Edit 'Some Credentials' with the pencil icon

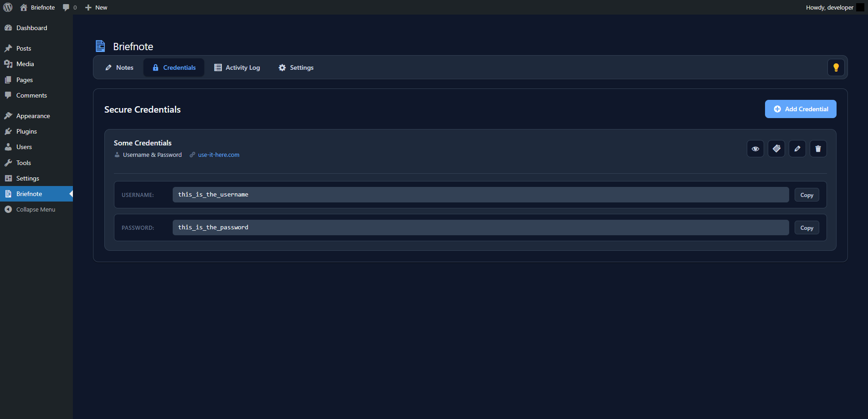click(x=797, y=149)
